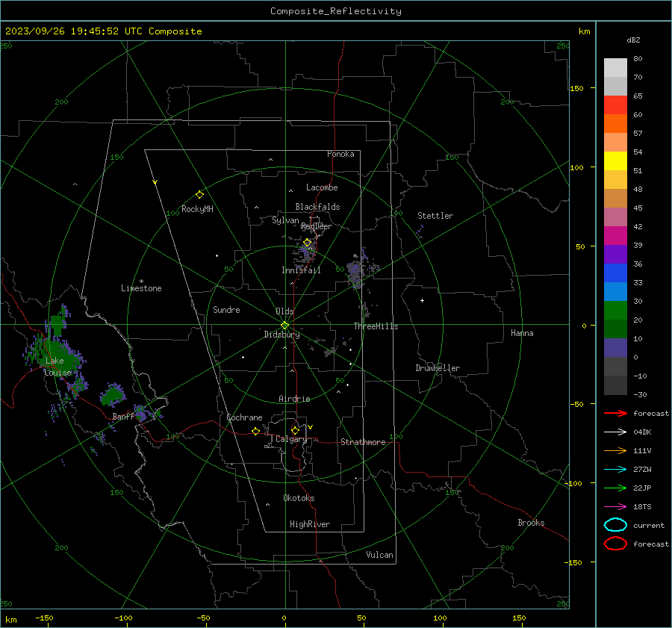Click the Sundre label
Image resolution: width=672 pixels, height=628 pixels.
click(226, 310)
